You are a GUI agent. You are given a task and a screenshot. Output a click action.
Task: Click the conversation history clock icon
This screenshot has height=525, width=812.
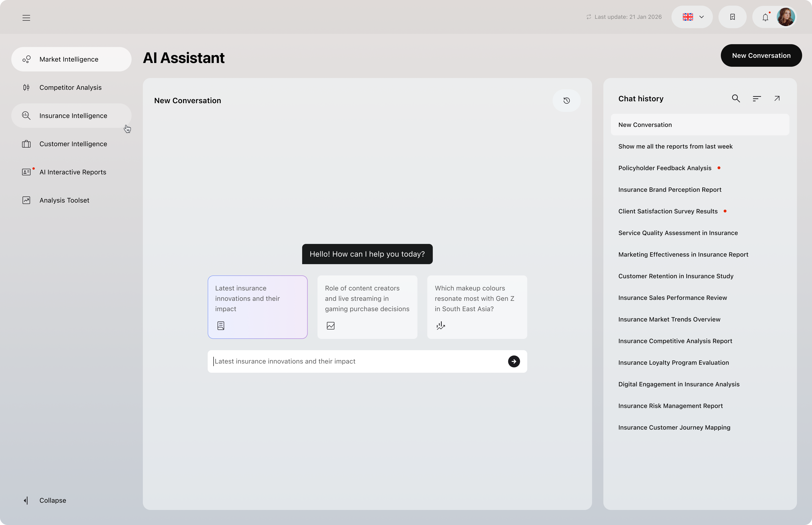pos(566,101)
